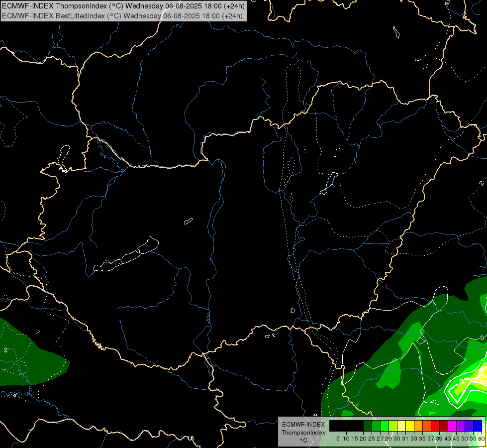Click the legend title 'ECMWF-INDEX'
This screenshot has width=487, height=448.
point(303,425)
